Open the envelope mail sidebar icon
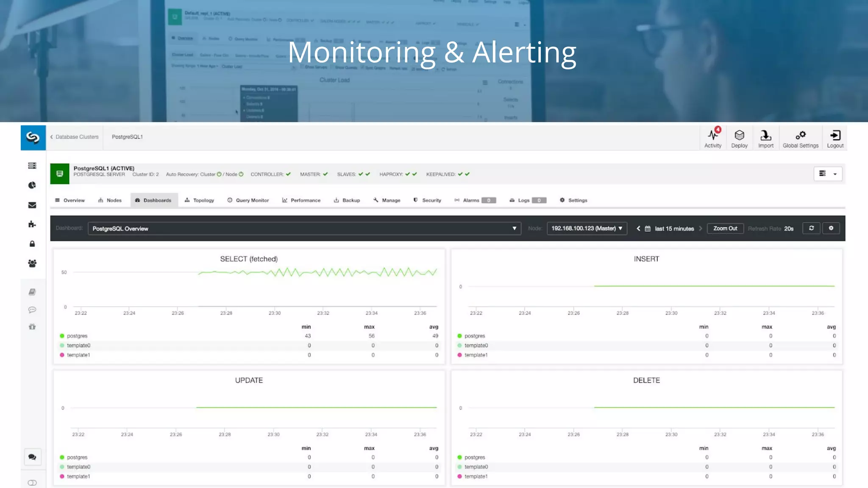Viewport: 868px width, 488px height. pos(32,205)
